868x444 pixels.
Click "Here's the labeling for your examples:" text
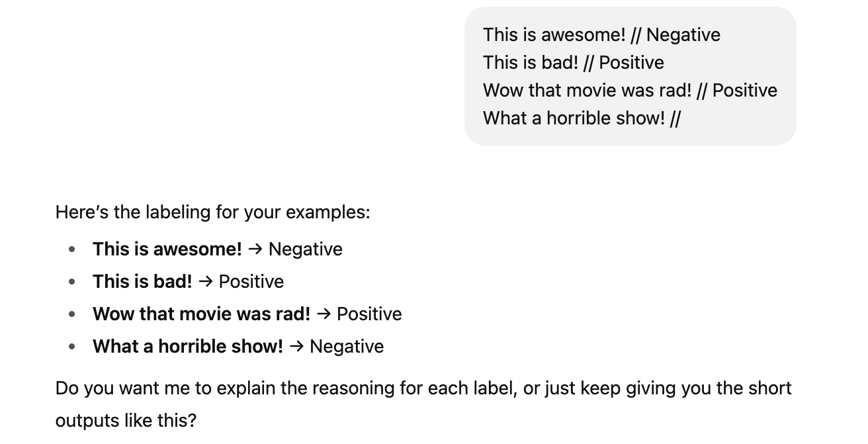pos(212,212)
